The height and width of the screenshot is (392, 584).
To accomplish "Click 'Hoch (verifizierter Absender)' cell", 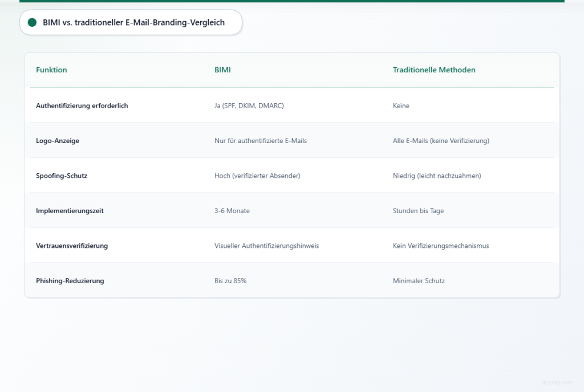I will click(257, 175).
